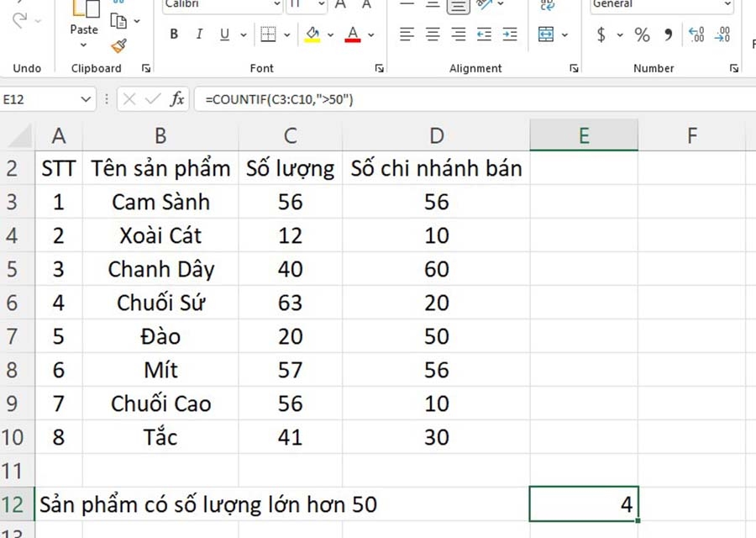
Task: Click Decrease Decimal icon
Action: [722, 34]
